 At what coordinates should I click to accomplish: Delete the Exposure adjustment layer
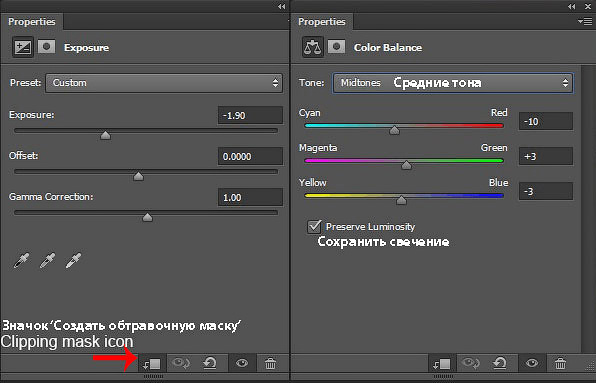[270, 364]
